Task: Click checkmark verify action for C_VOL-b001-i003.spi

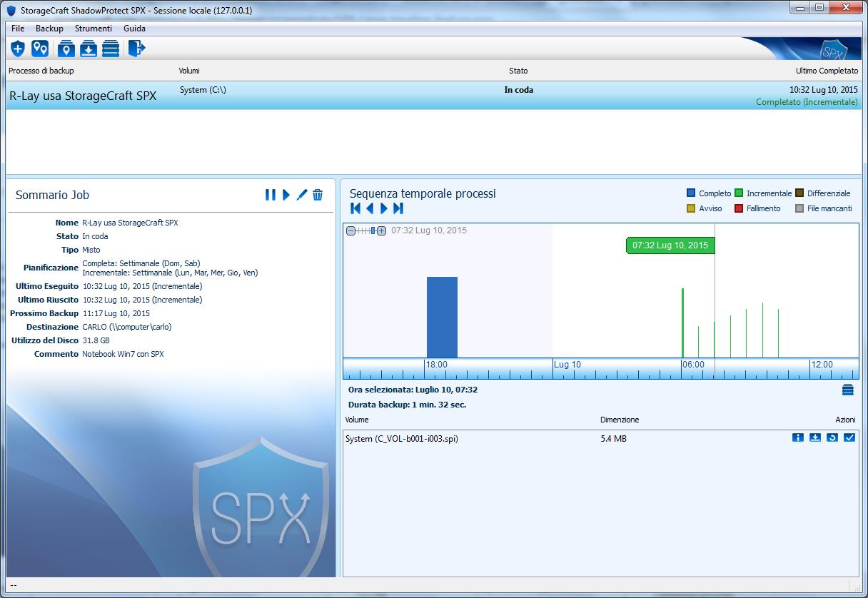Action: coord(849,437)
